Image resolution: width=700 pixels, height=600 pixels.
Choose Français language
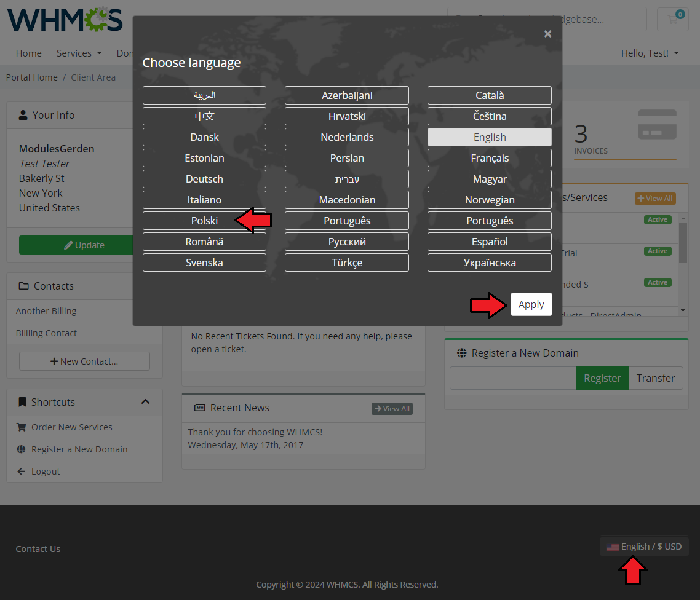pyautogui.click(x=490, y=159)
